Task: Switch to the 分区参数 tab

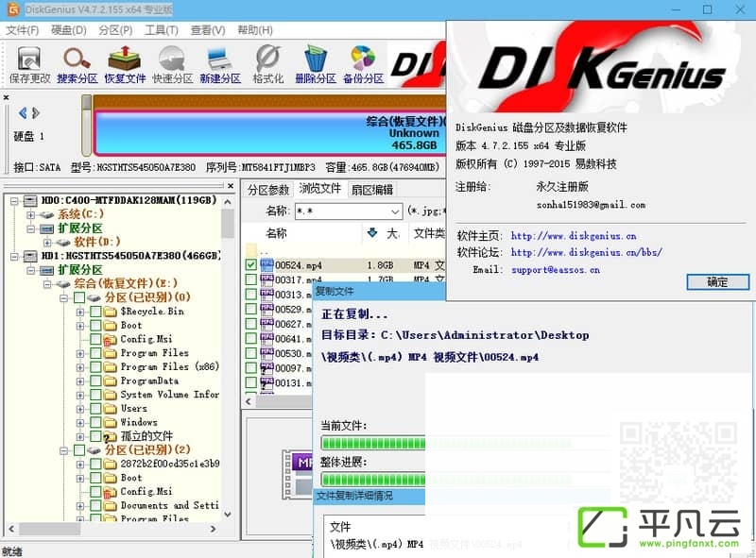Action: [x=267, y=190]
